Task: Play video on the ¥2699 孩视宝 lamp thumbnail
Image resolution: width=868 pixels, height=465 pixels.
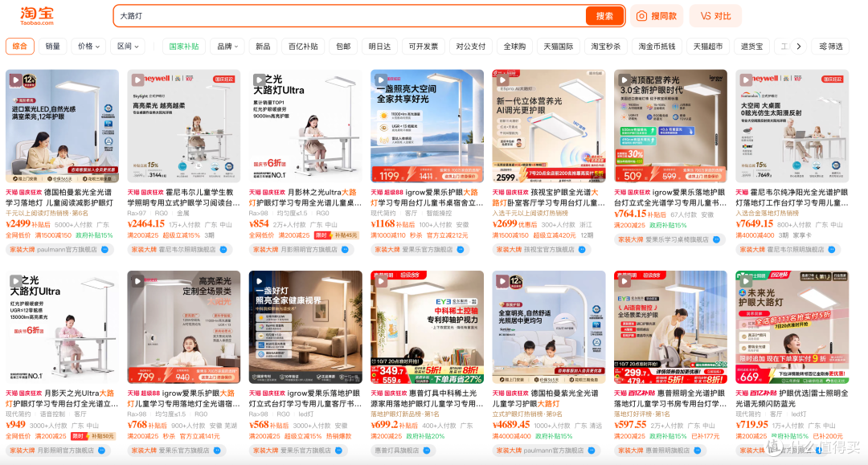Action: [x=502, y=80]
